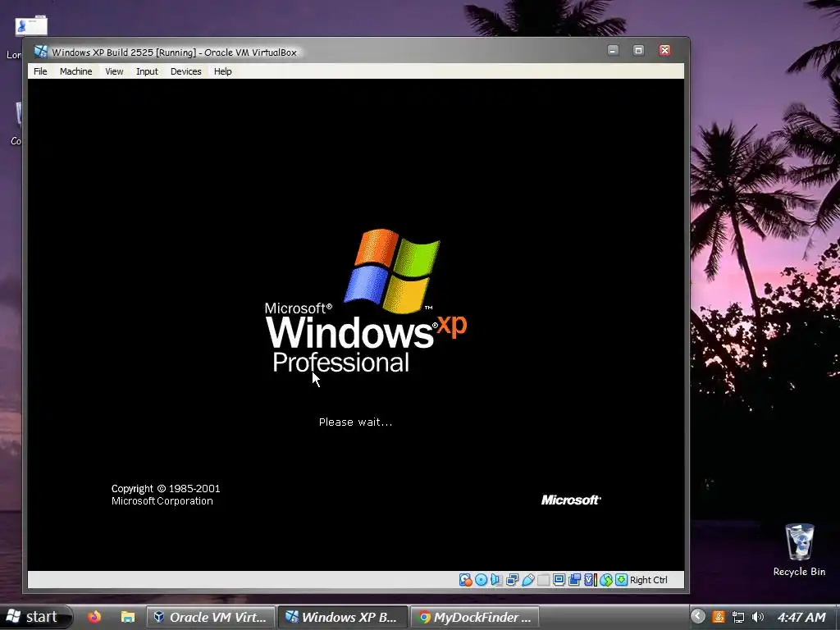The height and width of the screenshot is (630, 840).
Task: Select the user folder desktop icon at top left
Action: tap(31, 25)
